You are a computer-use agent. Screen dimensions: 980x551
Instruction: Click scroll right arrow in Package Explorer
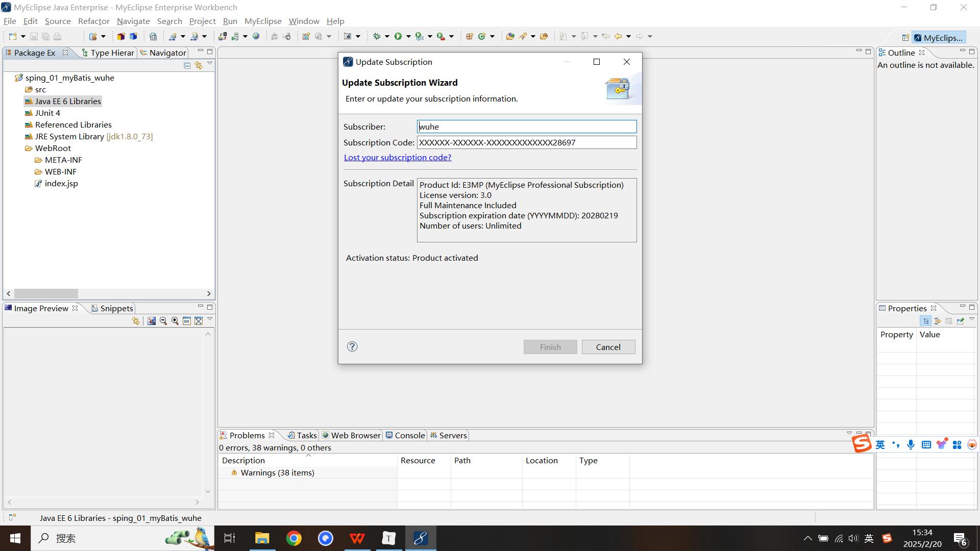click(x=208, y=293)
